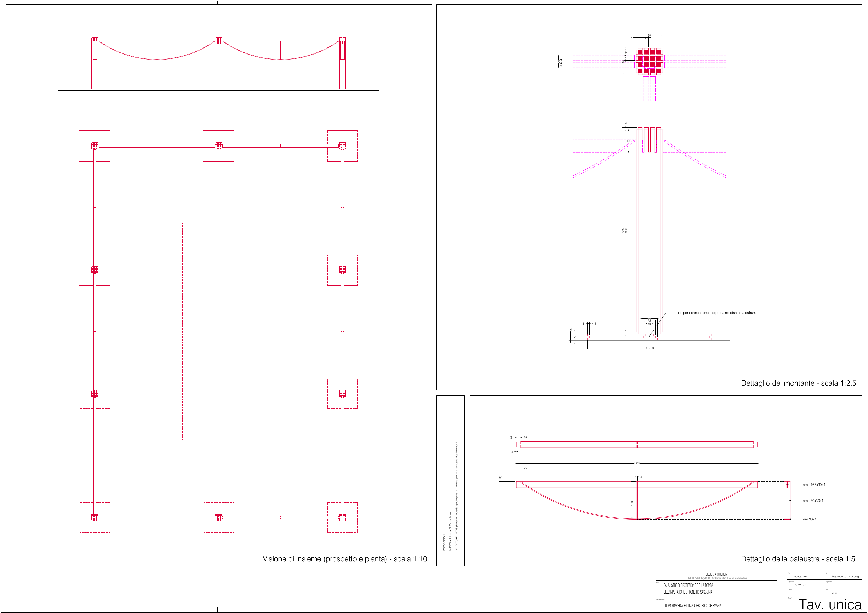
Task: Click the '300 x 300' base plate dimension
Action: (x=649, y=348)
